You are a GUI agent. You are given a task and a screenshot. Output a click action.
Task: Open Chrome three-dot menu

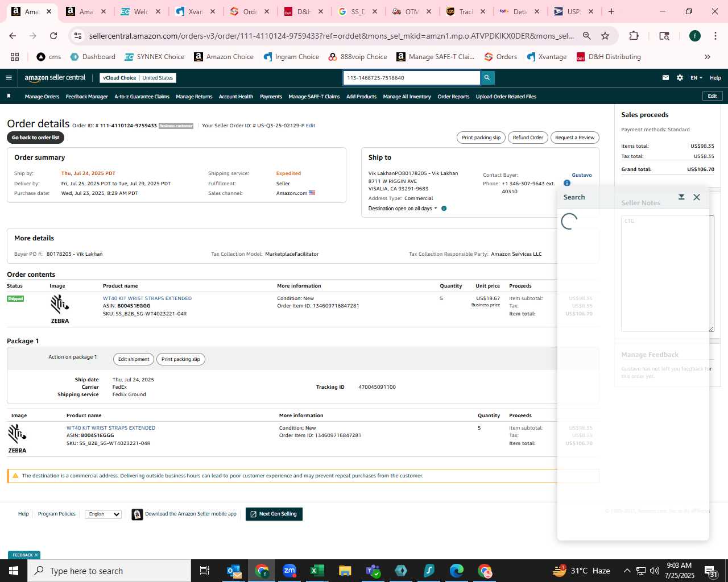point(714,36)
